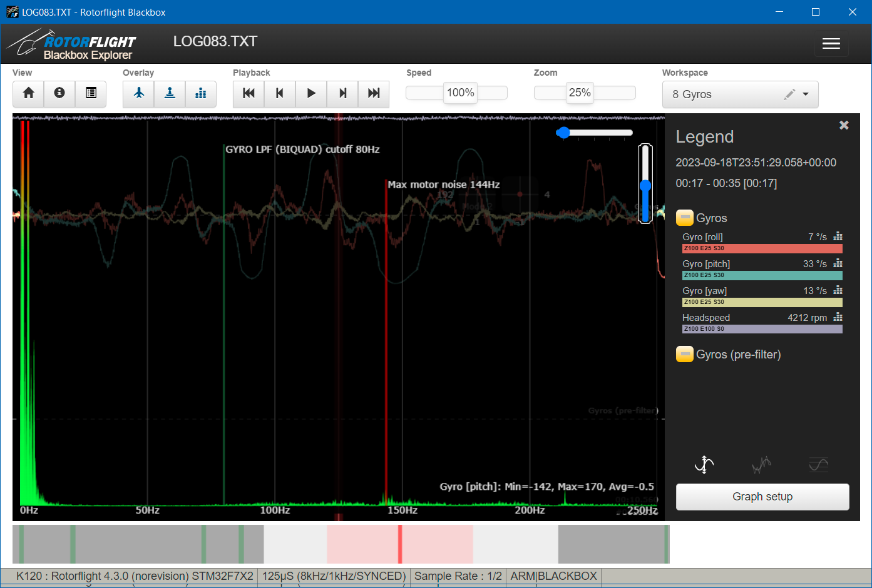Screen dimensions: 872x588
Task: Toggle the aircraft overlay
Action: [x=138, y=93]
